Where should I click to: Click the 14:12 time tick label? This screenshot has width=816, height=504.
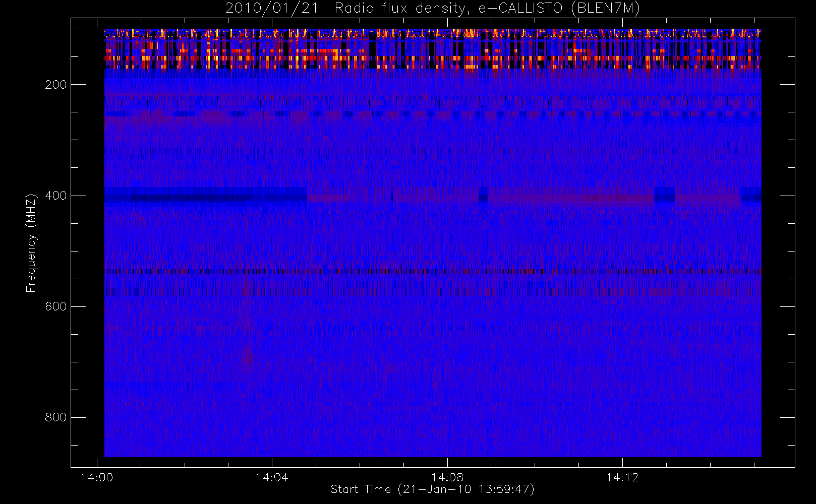point(622,477)
